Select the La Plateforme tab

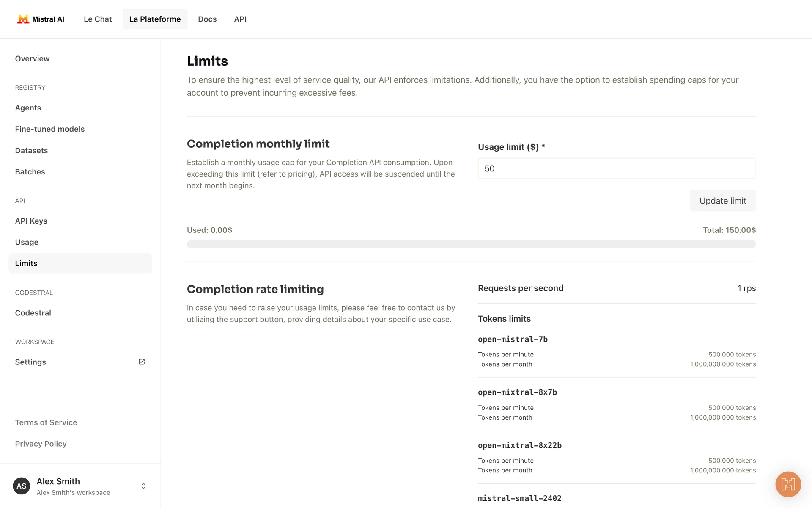click(x=155, y=19)
